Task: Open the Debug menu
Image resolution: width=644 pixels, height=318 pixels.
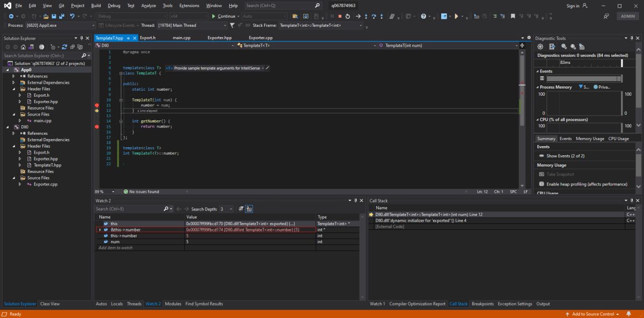Action: coord(114,5)
